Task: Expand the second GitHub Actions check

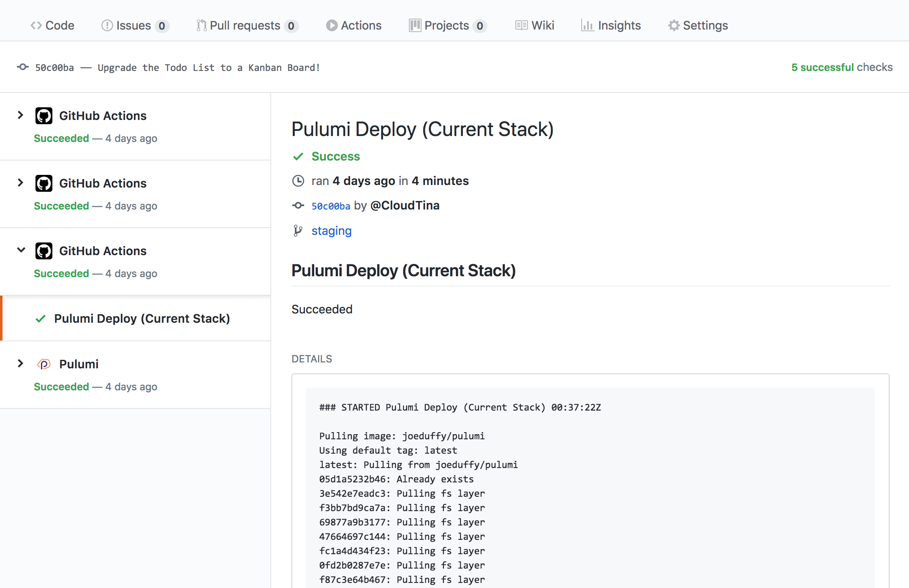Action: coord(20,182)
